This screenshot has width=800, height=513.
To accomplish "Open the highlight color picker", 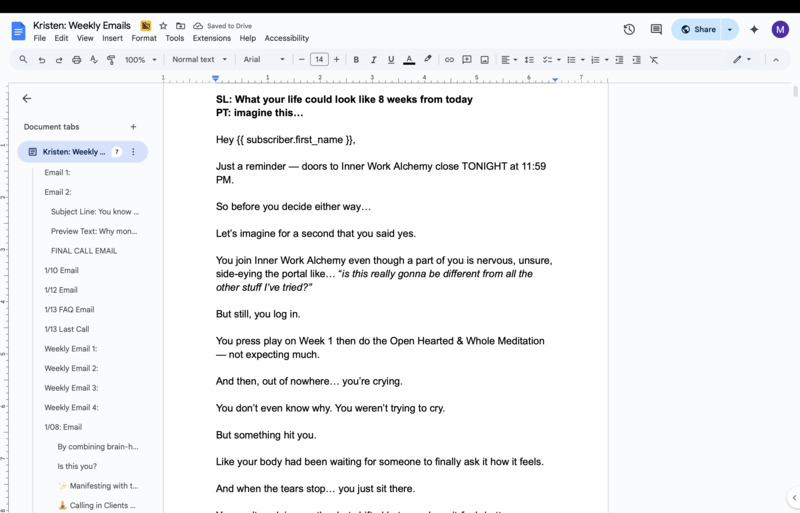I will point(428,59).
